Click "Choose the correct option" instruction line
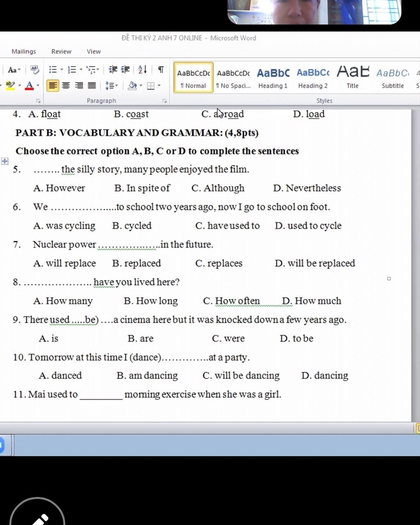 pyautogui.click(x=157, y=151)
